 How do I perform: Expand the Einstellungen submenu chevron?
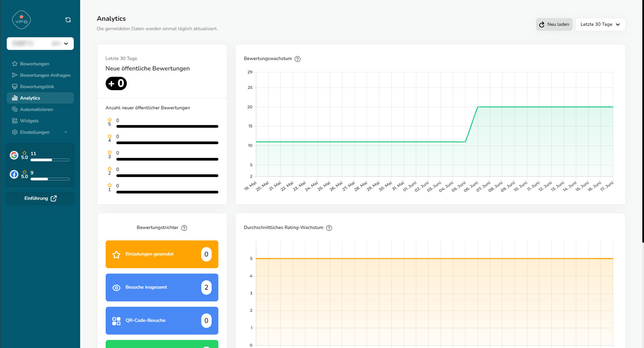[66, 132]
